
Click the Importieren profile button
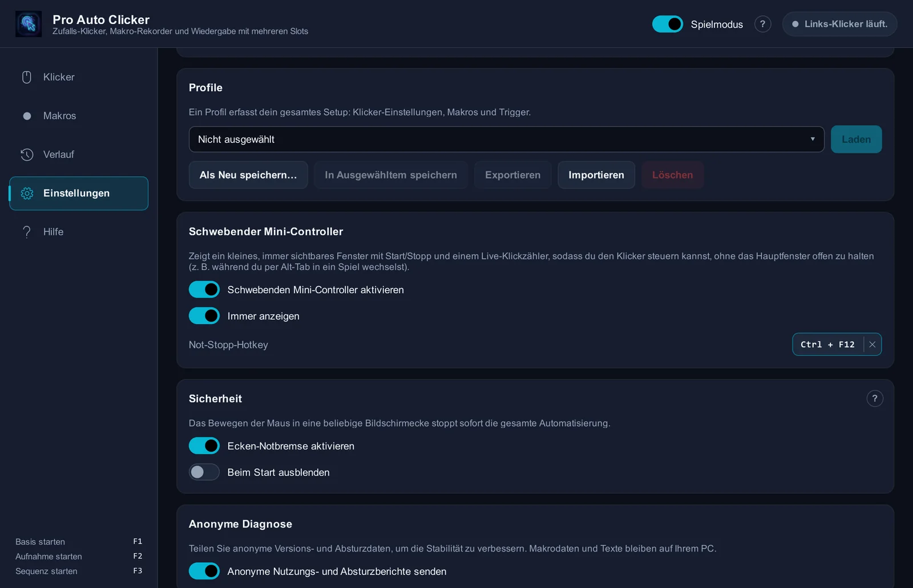pos(596,175)
